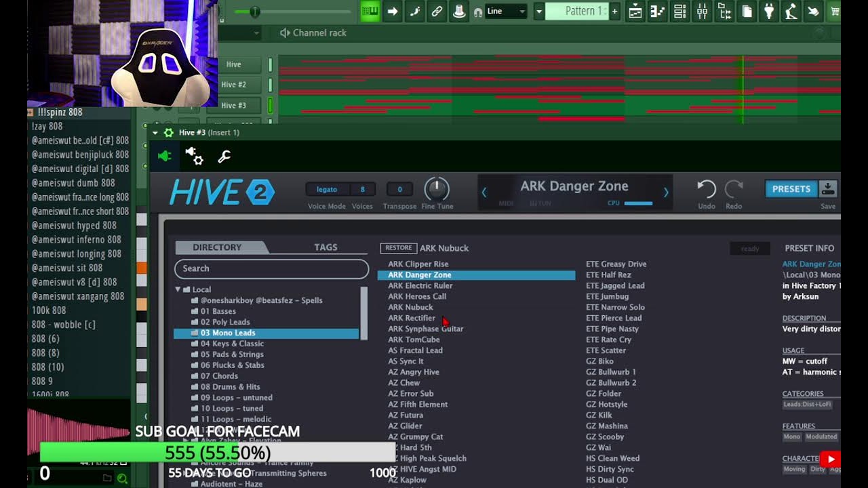Go to next preset with right chevron

click(x=666, y=192)
